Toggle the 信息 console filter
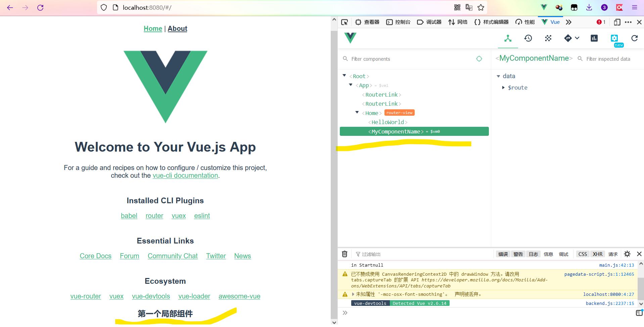644x327 pixels. (x=548, y=254)
